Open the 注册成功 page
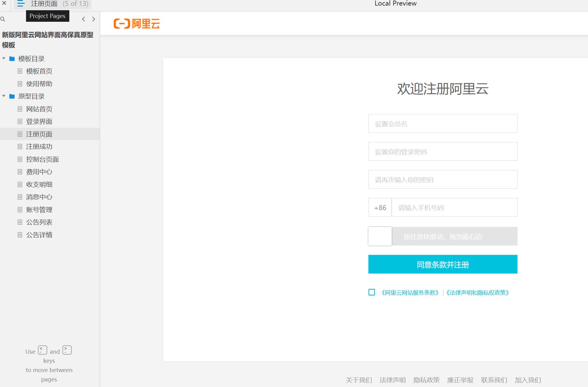 [x=39, y=146]
